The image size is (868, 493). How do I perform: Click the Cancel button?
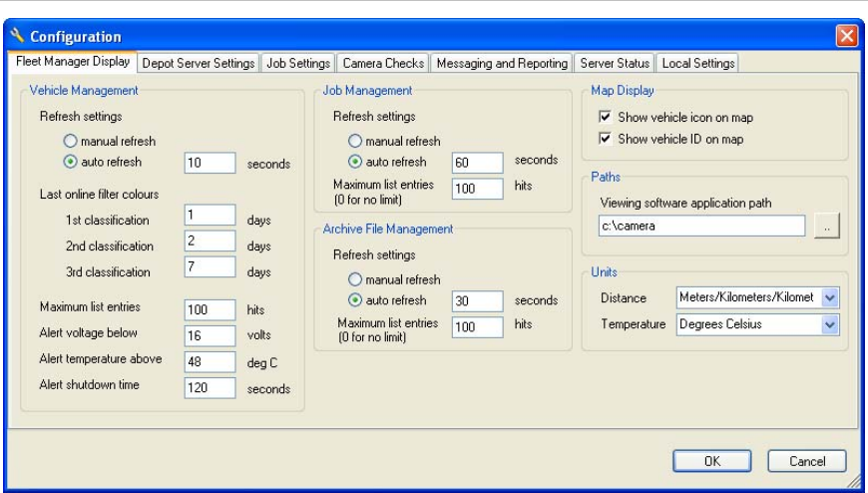[807, 461]
